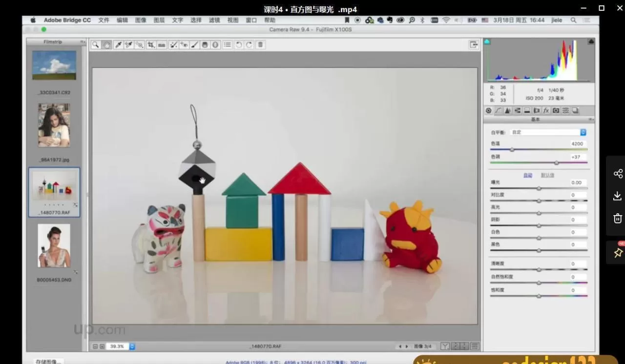Screen dimensions: 625x364
Task: Click the 自动 auto adjustment link
Action: point(528,175)
